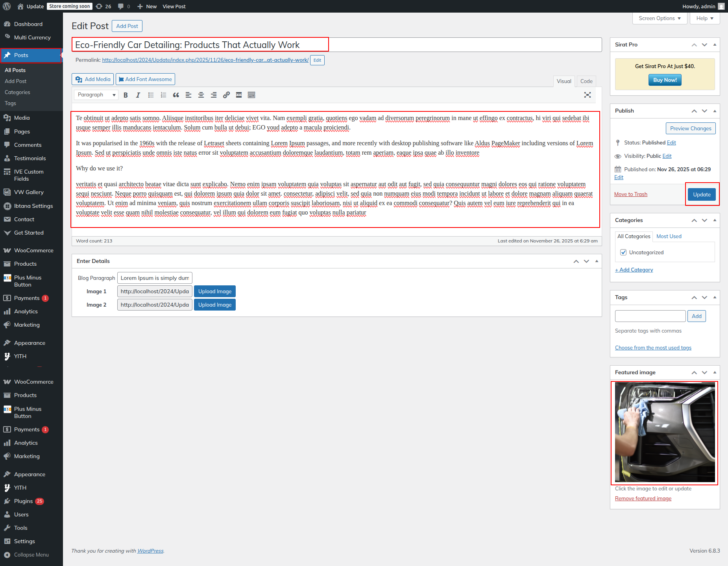The width and height of the screenshot is (728, 566).
Task: Insert a bulleted list
Action: 151,95
